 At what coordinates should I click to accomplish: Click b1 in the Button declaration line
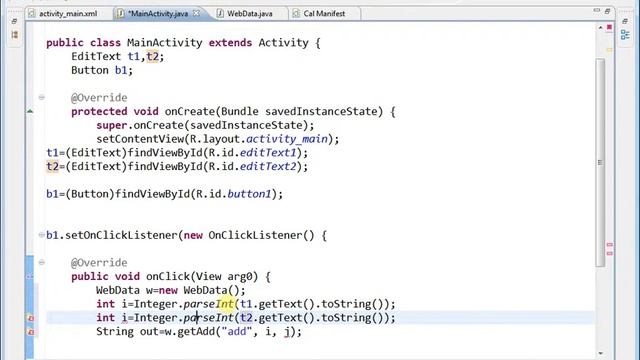click(x=121, y=70)
